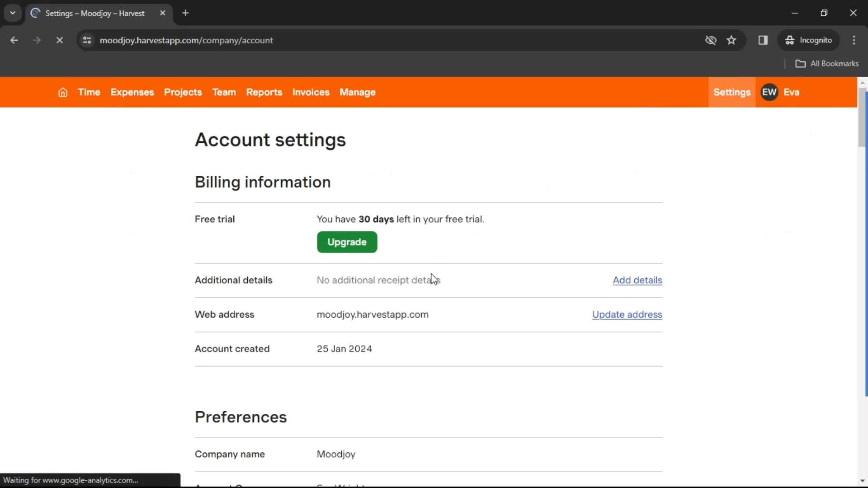Image resolution: width=868 pixels, height=488 pixels.
Task: Open Settings page
Action: click(x=731, y=92)
